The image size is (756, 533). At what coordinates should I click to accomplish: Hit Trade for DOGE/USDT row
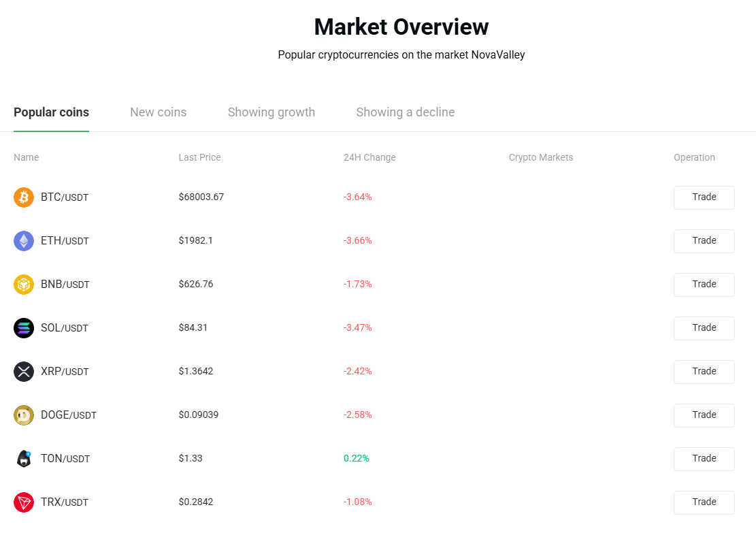(x=704, y=415)
